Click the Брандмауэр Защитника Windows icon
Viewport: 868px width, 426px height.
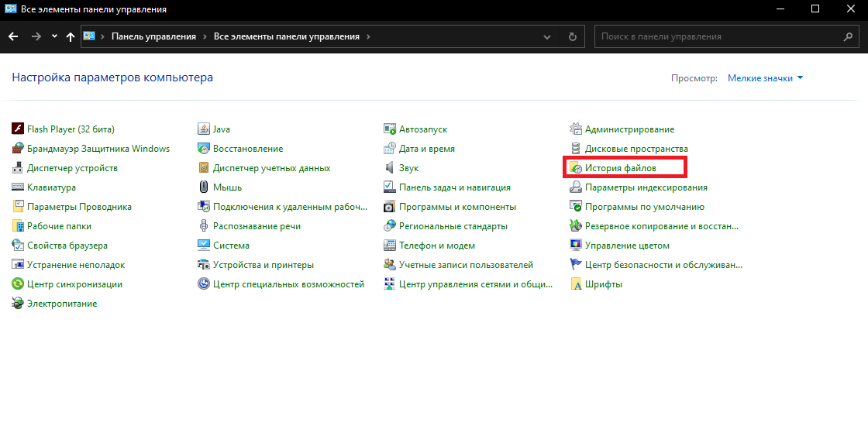coord(18,148)
